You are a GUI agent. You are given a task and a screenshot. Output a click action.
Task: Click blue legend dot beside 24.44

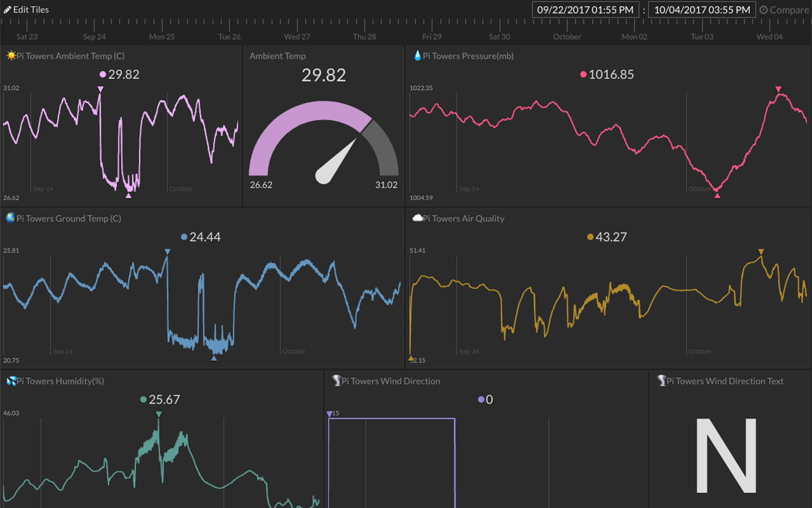(x=184, y=237)
